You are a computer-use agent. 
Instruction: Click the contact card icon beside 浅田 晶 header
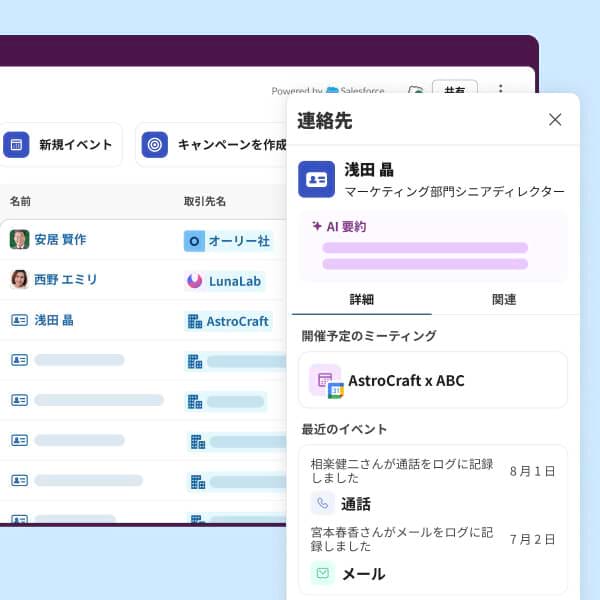click(316, 179)
